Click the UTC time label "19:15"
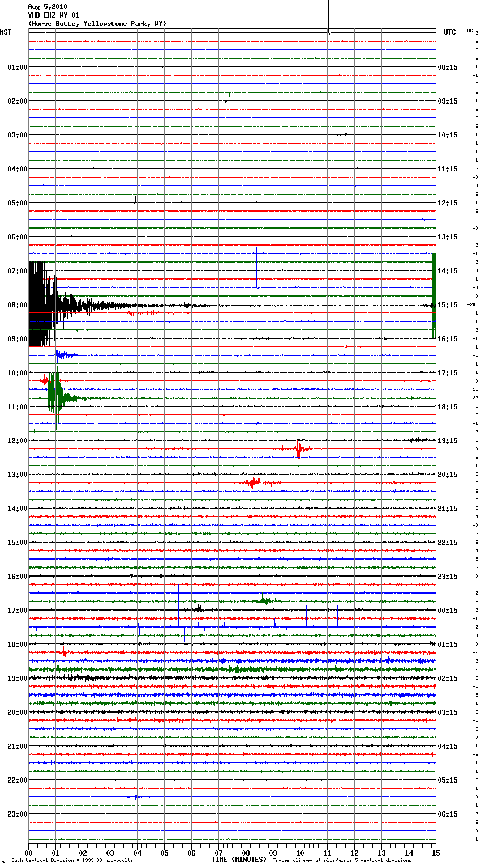 click(x=448, y=441)
